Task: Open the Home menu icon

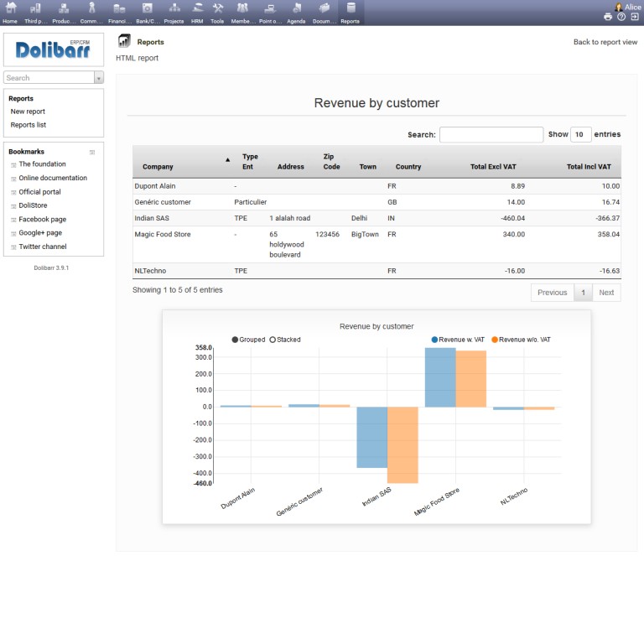Action: (x=10, y=8)
